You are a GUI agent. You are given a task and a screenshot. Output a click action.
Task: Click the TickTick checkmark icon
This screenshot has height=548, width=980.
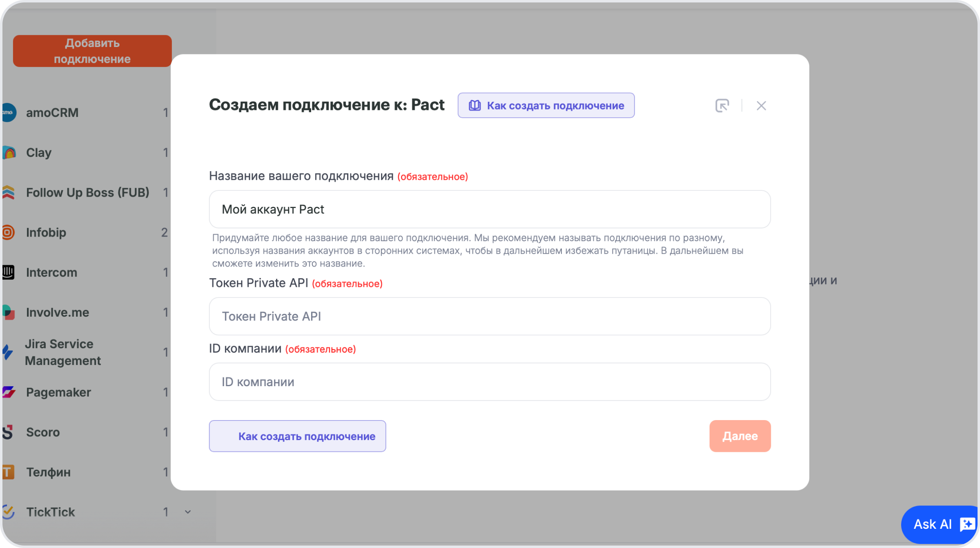pos(8,512)
